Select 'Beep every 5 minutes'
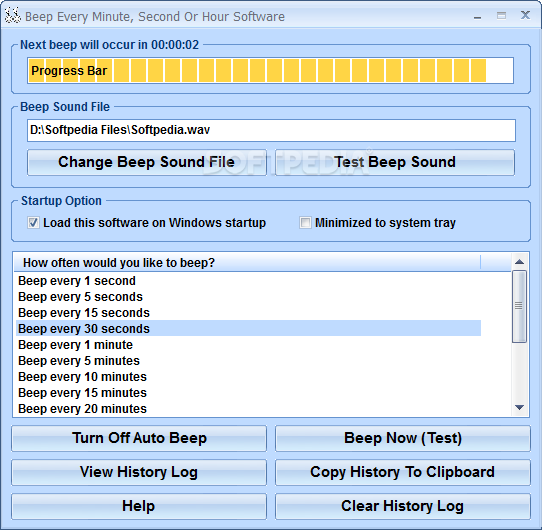The image size is (542, 530). [x=248, y=361]
